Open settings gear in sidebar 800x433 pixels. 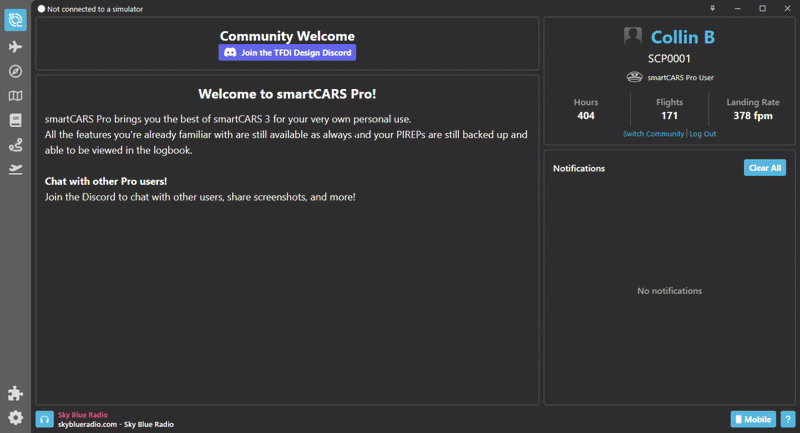coord(15,418)
